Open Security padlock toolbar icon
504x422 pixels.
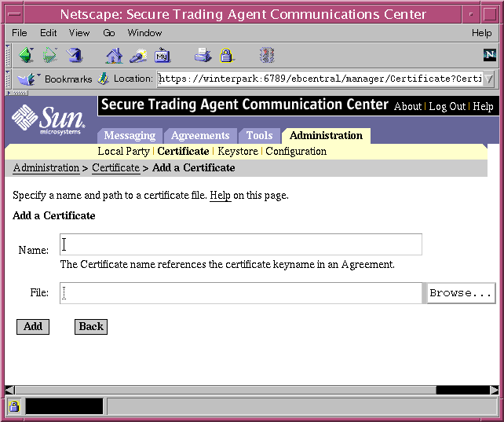[227, 55]
